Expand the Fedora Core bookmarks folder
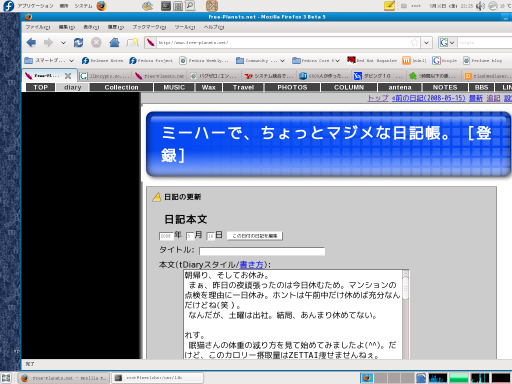This screenshot has height=384, width=512. pyautogui.click(x=316, y=60)
